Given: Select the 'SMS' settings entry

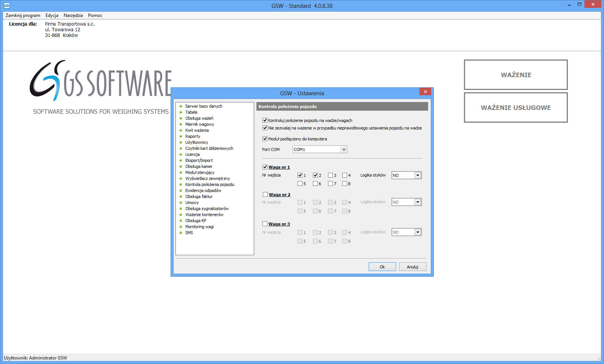Looking at the screenshot, I should pyautogui.click(x=189, y=233).
